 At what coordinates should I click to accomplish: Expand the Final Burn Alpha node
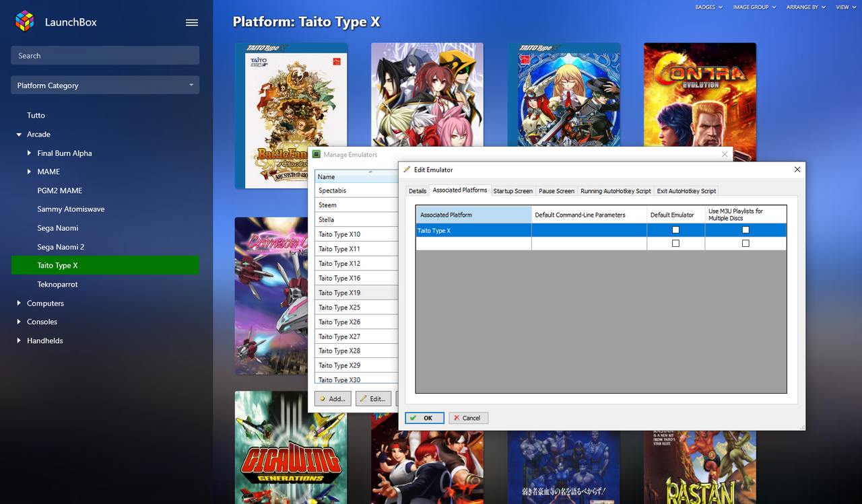click(x=29, y=153)
